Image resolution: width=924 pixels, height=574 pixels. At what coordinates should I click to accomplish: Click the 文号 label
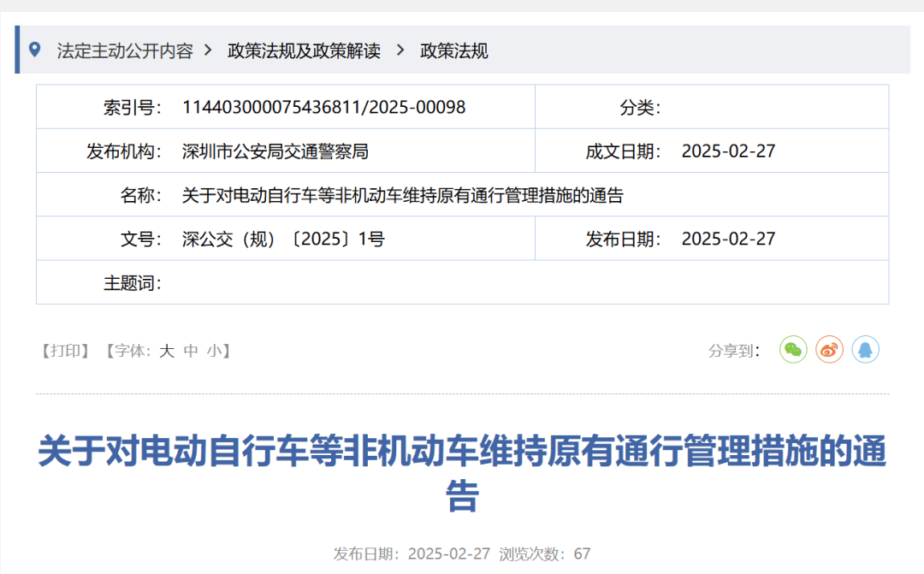pyautogui.click(x=141, y=240)
